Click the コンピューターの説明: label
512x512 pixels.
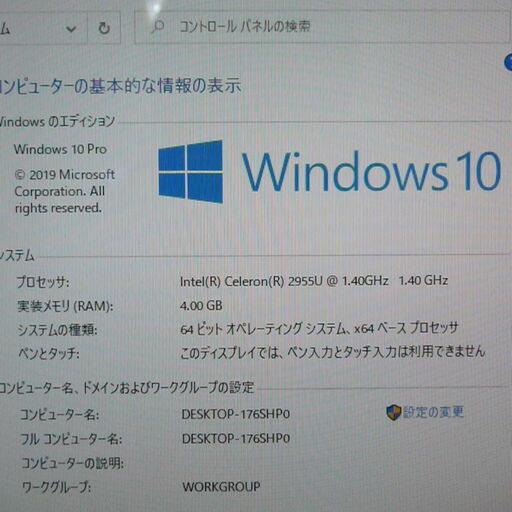pos(72,463)
